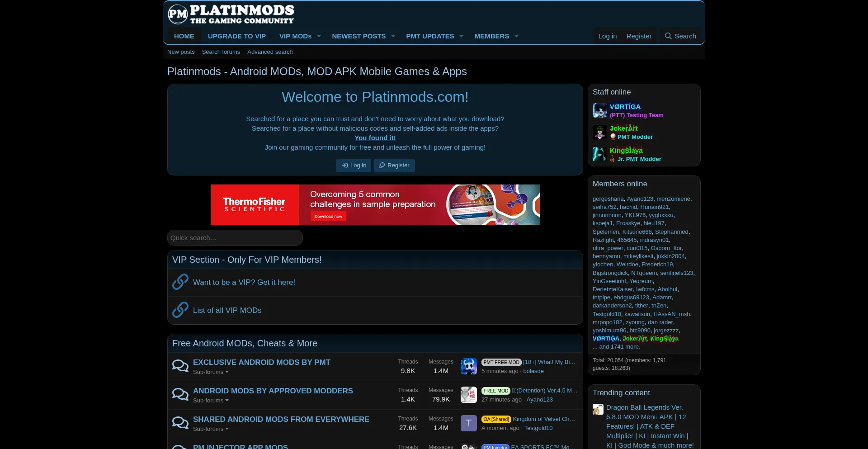868x449 pixels.
Task: Click member gergeshana in Members online
Action: 608,199
